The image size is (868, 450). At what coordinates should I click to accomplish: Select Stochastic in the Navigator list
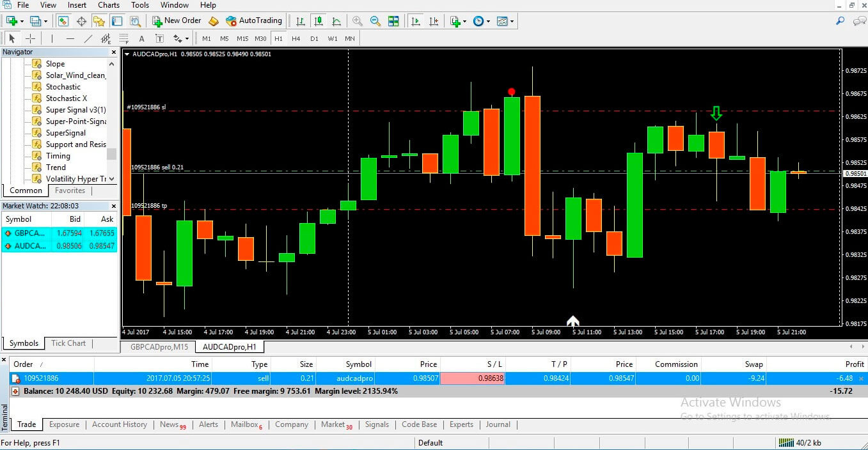point(63,86)
